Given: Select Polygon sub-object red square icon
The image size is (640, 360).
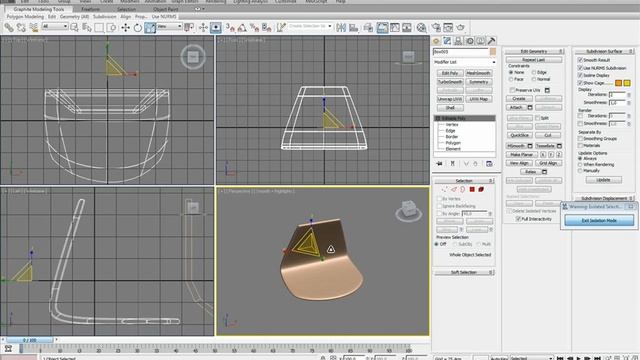Looking at the screenshot, I should (x=472, y=189).
